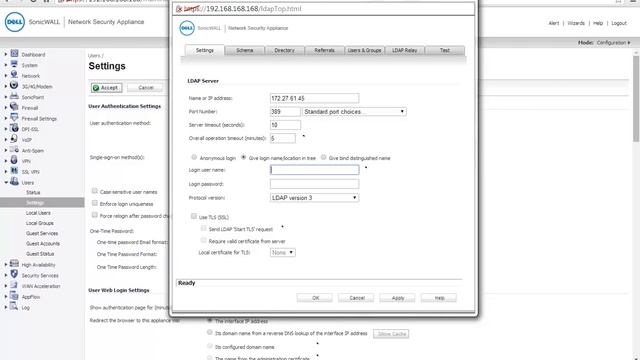Click the Dell logo in LDAP popup
This screenshot has width=640, height=360.
[187, 28]
